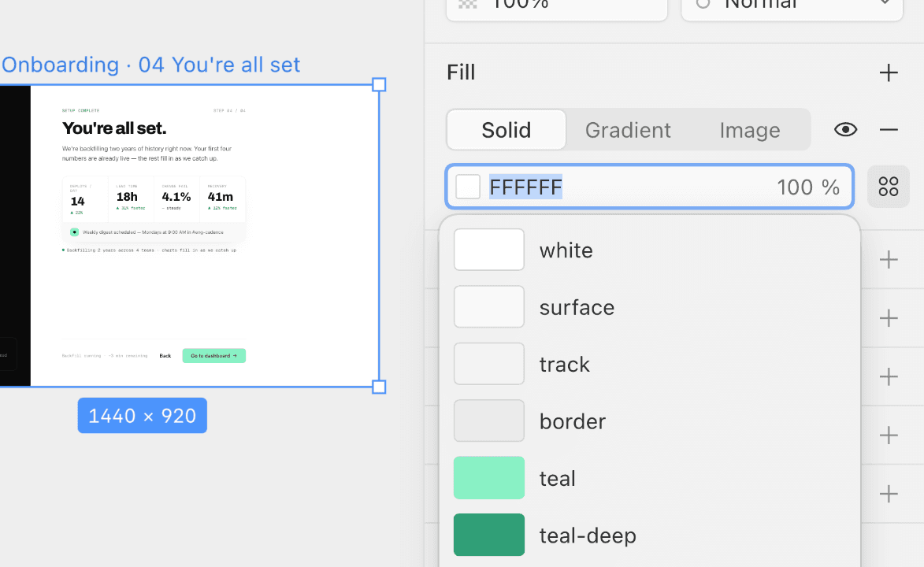Click the Go to dashboard button in frame

coord(214,355)
